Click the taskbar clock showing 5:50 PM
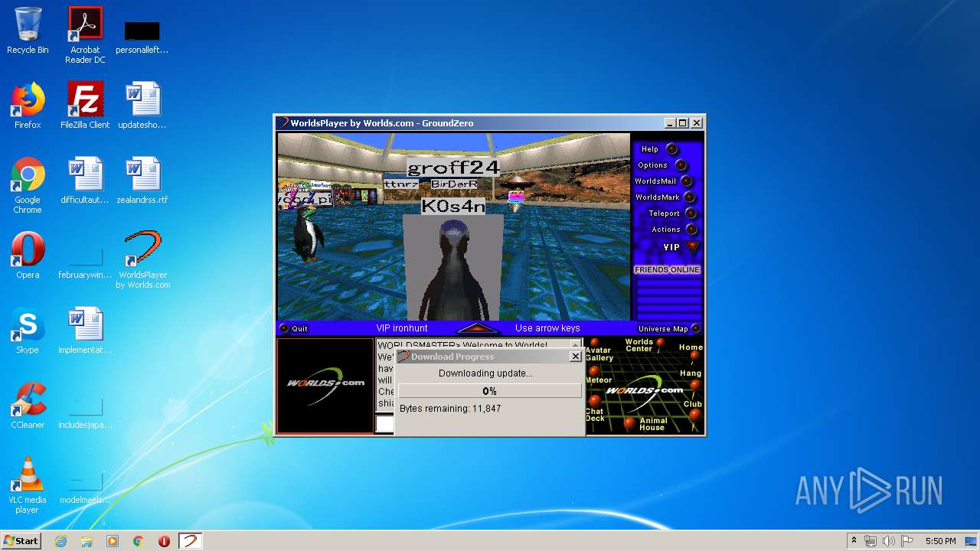 click(x=940, y=541)
